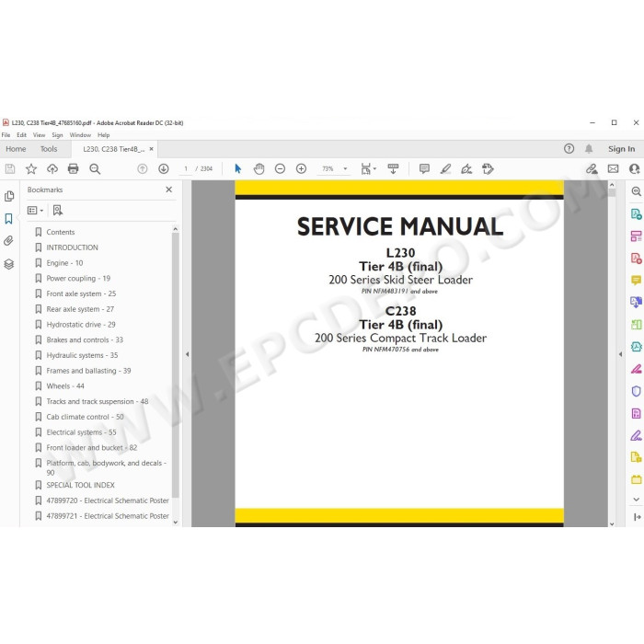Open the Help question mark
This screenshot has height=644, width=644.
click(x=569, y=149)
